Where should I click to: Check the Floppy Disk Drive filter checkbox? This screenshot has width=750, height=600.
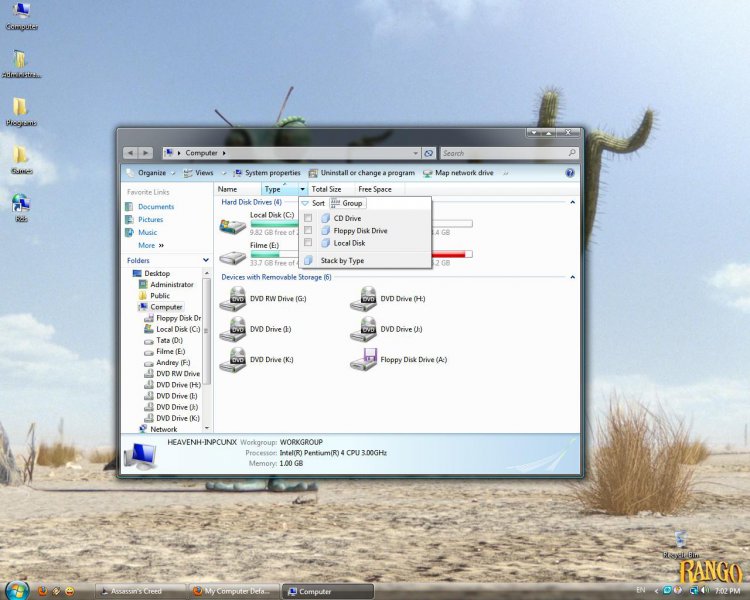pyautogui.click(x=308, y=230)
